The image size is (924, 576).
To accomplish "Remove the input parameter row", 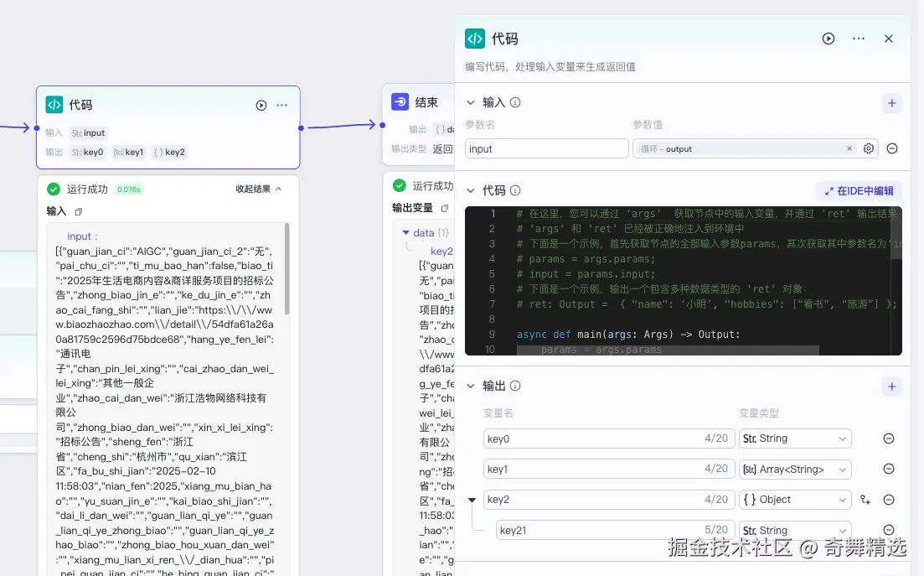I will (x=892, y=148).
